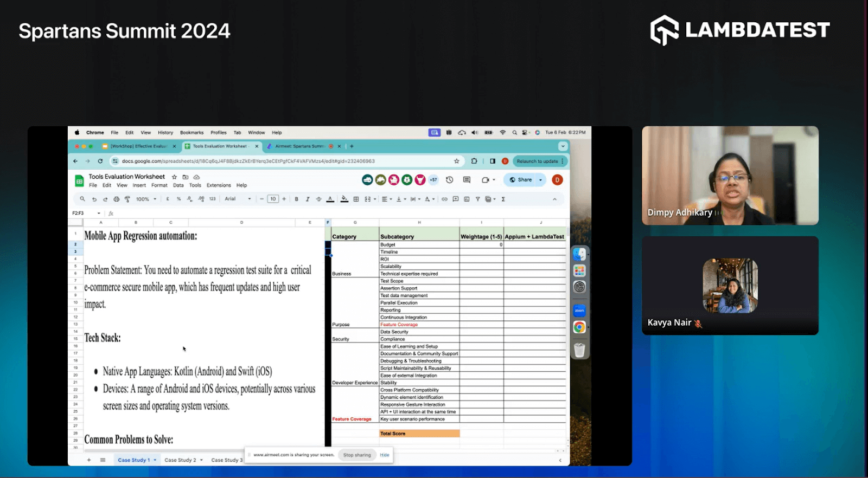868x478 pixels.
Task: Open the Extensions menu in Sheets
Action: [x=219, y=185]
